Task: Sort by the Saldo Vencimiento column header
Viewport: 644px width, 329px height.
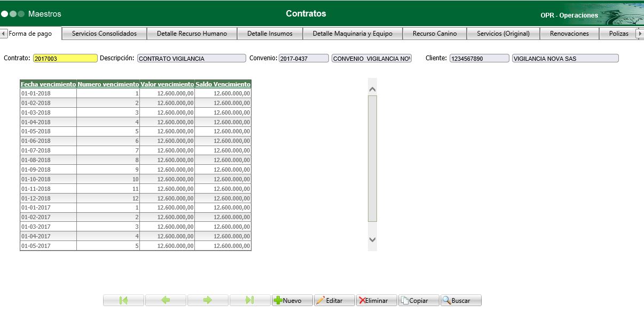Action: pos(223,84)
